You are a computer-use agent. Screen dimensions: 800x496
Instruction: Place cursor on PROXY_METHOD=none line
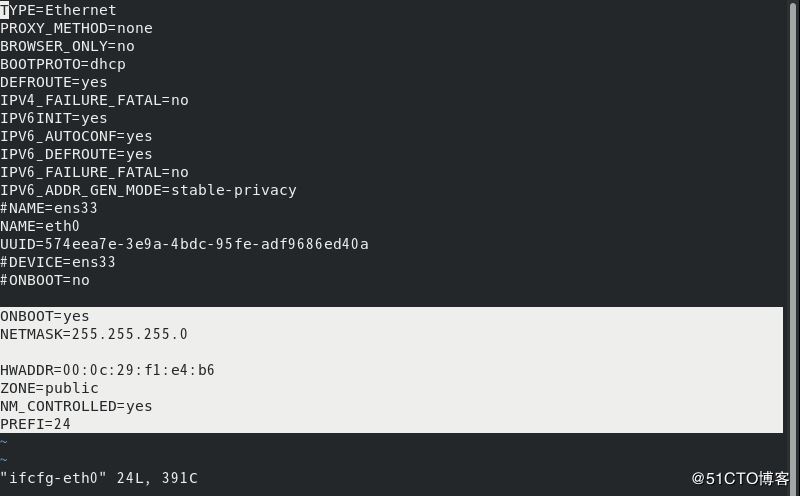pyautogui.click(x=76, y=28)
